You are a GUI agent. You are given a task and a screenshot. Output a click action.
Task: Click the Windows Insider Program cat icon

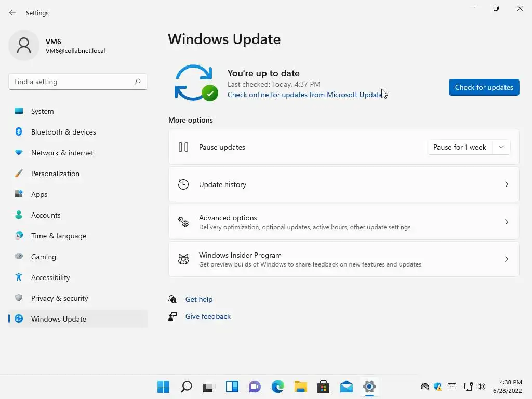183,259
